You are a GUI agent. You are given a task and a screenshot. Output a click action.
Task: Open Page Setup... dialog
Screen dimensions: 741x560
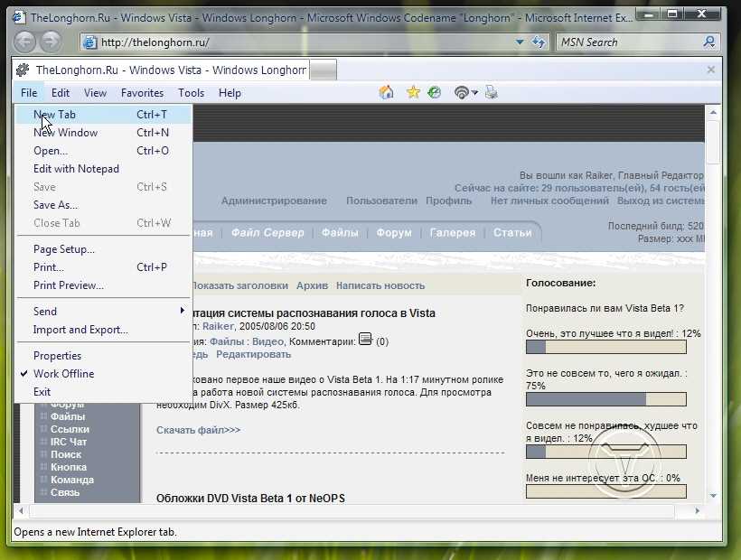(x=104, y=249)
